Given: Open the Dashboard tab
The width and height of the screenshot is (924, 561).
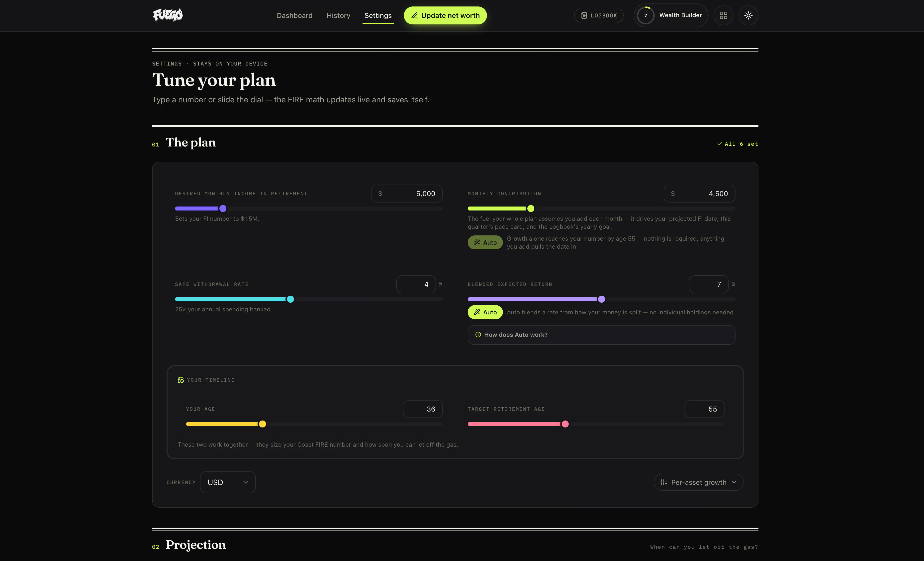Looking at the screenshot, I should click(x=294, y=15).
